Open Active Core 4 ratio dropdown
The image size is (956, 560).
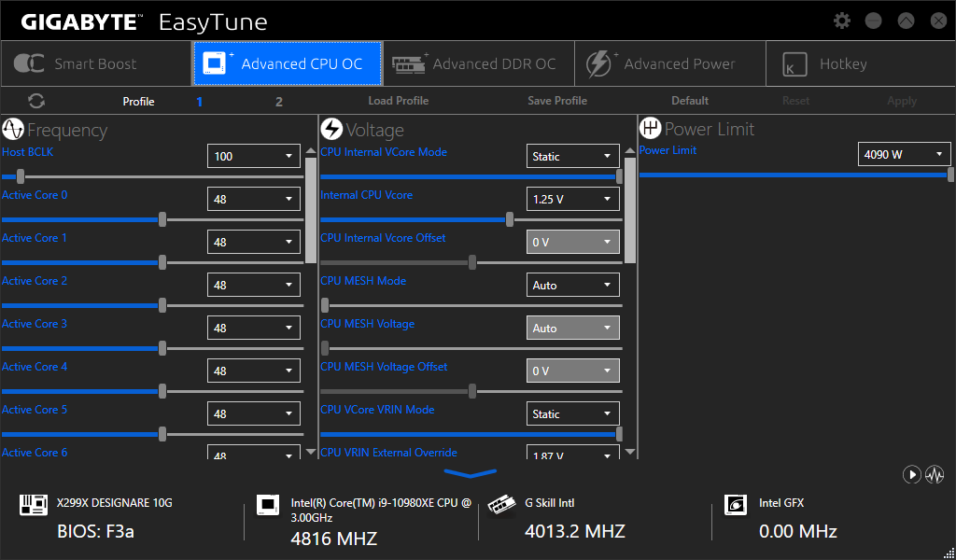[x=254, y=371]
